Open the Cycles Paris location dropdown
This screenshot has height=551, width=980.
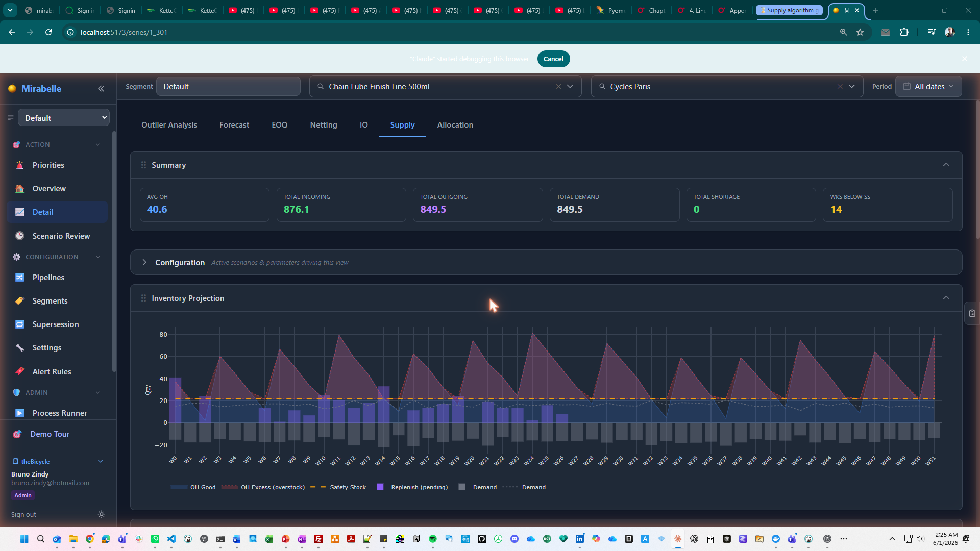pyautogui.click(x=851, y=87)
